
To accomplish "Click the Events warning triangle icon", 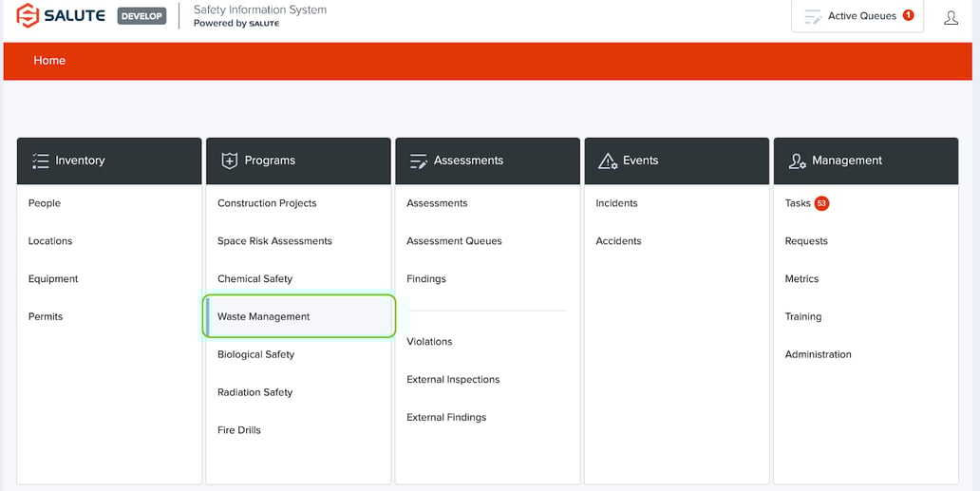I will coord(607,161).
